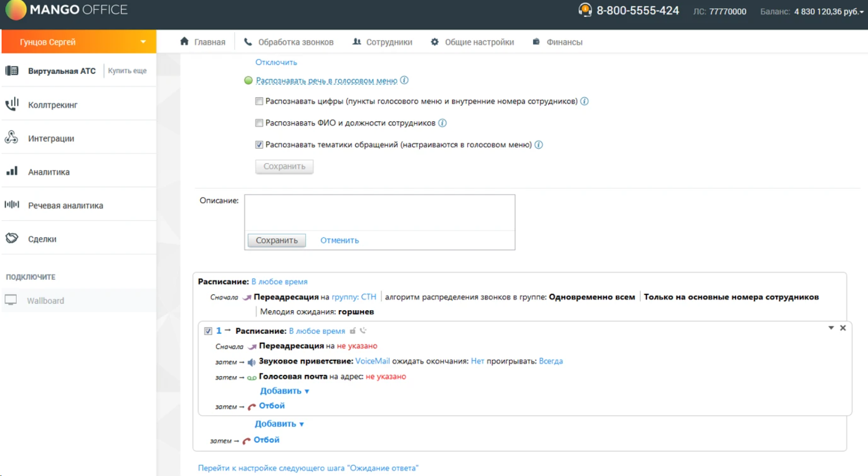Click the phone icon in step 1
This screenshot has height=476, width=868.
[x=363, y=331]
